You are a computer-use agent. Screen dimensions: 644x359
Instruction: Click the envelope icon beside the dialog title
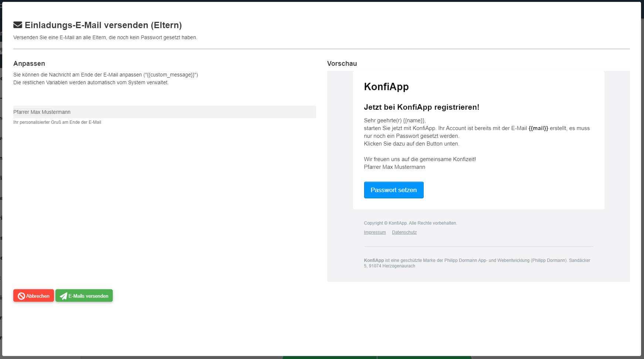(x=18, y=25)
